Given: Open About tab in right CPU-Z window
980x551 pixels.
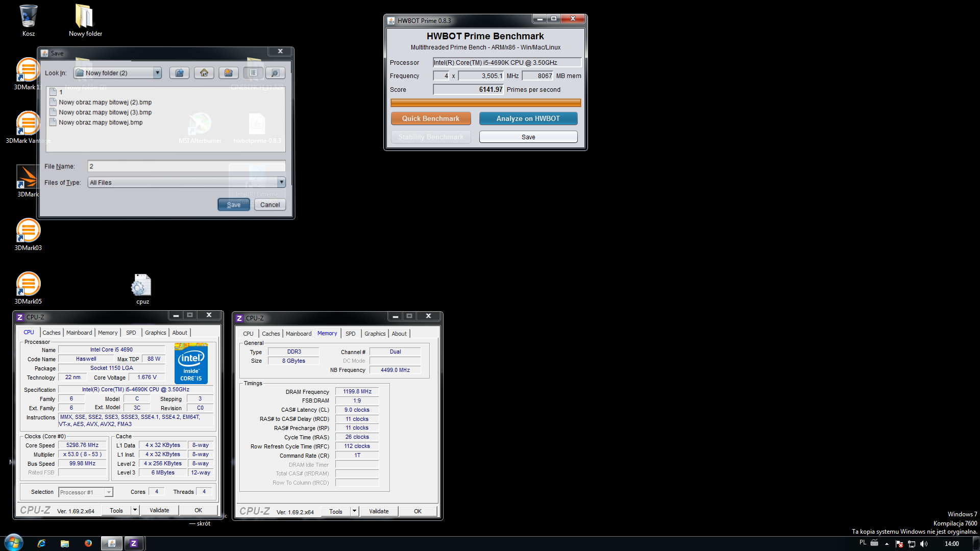Looking at the screenshot, I should [x=399, y=334].
